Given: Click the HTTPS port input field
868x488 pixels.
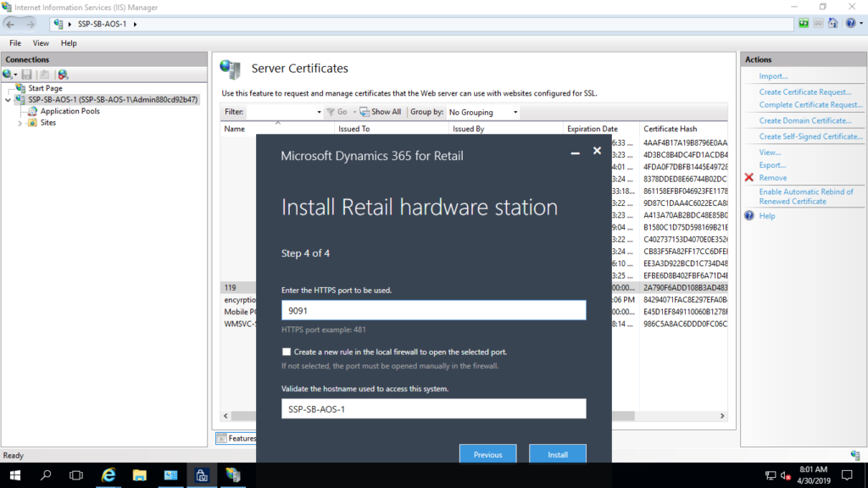Looking at the screenshot, I should coord(433,310).
